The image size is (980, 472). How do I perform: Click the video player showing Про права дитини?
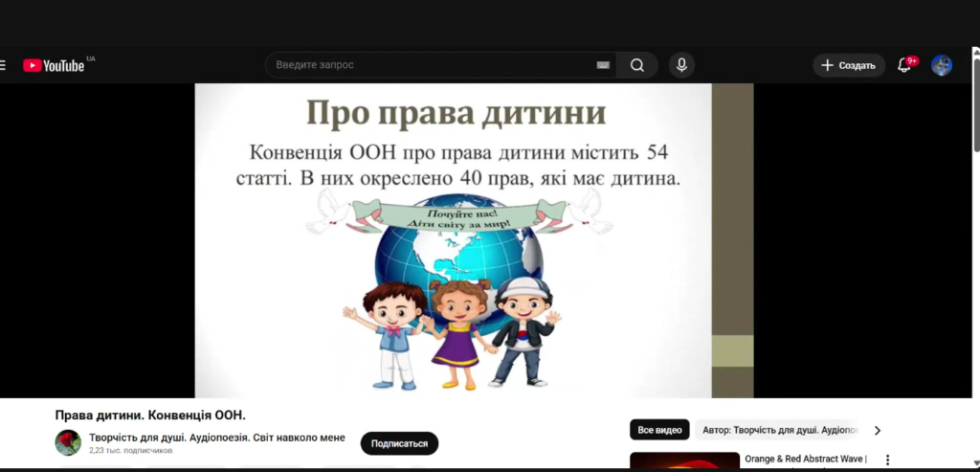pos(474,239)
